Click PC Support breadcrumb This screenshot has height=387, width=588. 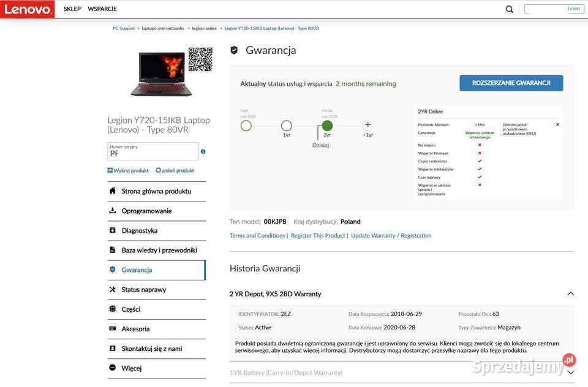coord(124,28)
